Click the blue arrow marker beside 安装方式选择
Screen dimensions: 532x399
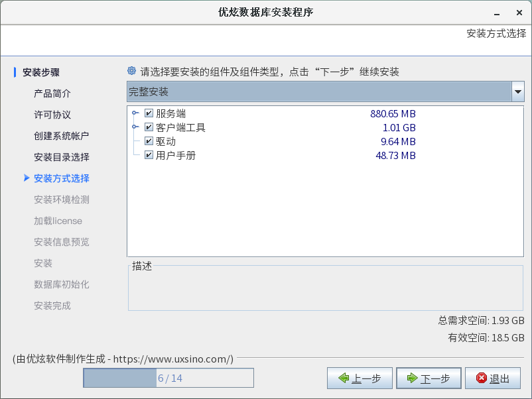click(27, 178)
